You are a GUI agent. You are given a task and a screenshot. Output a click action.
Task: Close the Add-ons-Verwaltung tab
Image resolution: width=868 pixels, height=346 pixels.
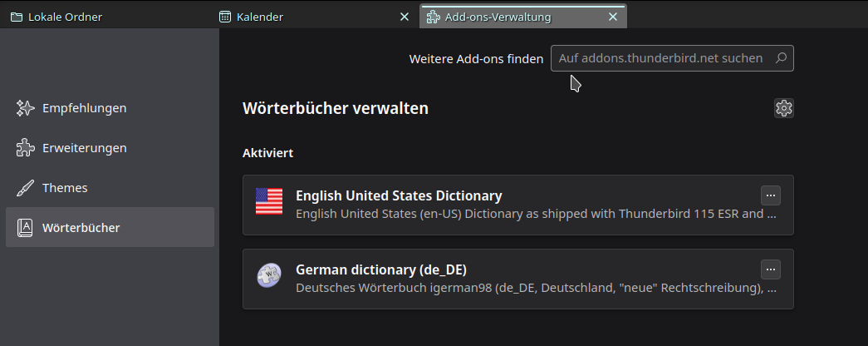[613, 17]
